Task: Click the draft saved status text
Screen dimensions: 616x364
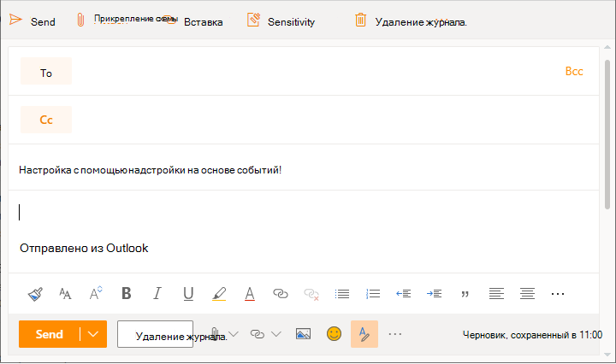Action: pos(532,335)
